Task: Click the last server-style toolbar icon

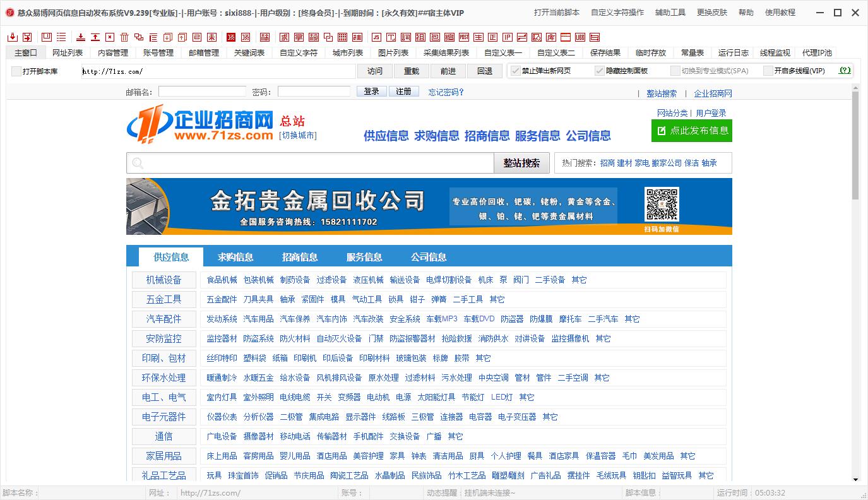Action: tap(595, 37)
